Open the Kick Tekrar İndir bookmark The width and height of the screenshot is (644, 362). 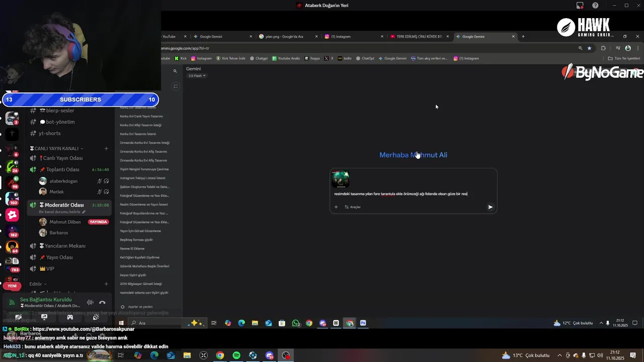coord(231,58)
